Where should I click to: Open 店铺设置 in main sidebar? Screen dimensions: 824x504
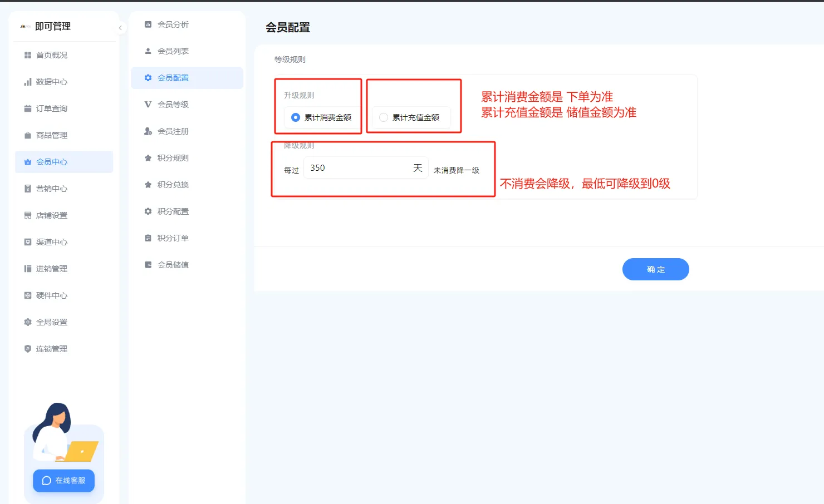pos(51,215)
